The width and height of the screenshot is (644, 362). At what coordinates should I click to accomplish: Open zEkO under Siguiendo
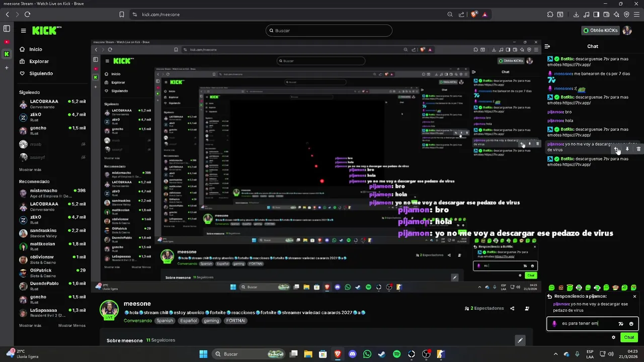click(x=52, y=117)
